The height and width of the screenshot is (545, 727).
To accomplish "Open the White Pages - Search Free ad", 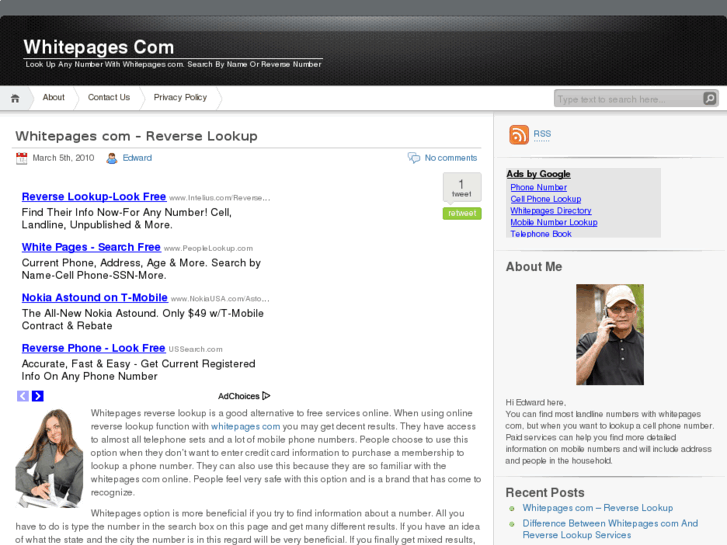I will click(91, 247).
